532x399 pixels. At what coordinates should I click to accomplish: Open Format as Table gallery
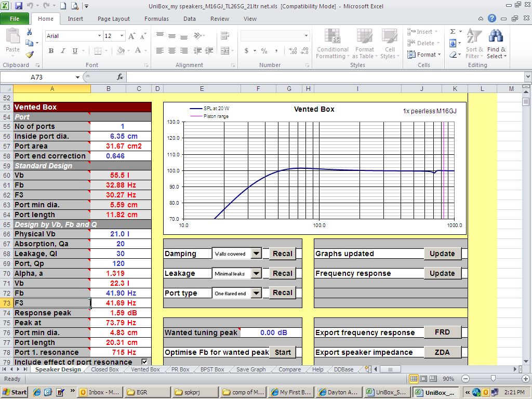(x=364, y=44)
